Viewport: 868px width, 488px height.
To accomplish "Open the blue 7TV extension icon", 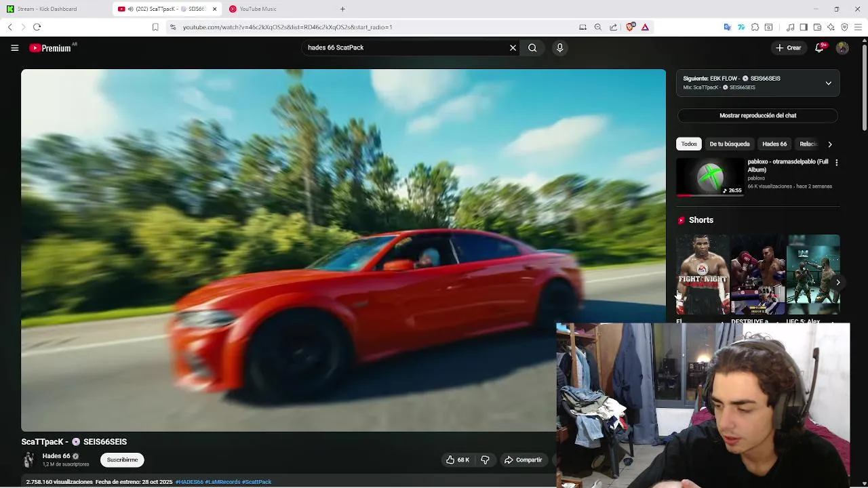I will 741,27.
